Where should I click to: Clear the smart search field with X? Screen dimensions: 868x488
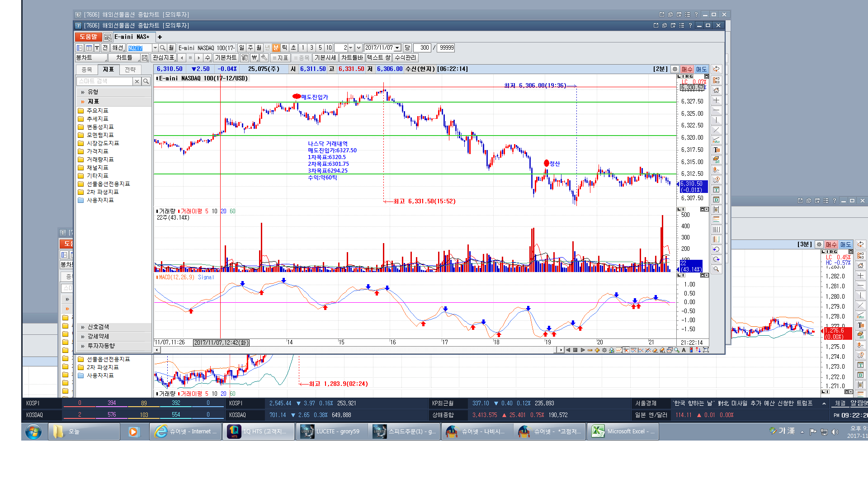[137, 81]
